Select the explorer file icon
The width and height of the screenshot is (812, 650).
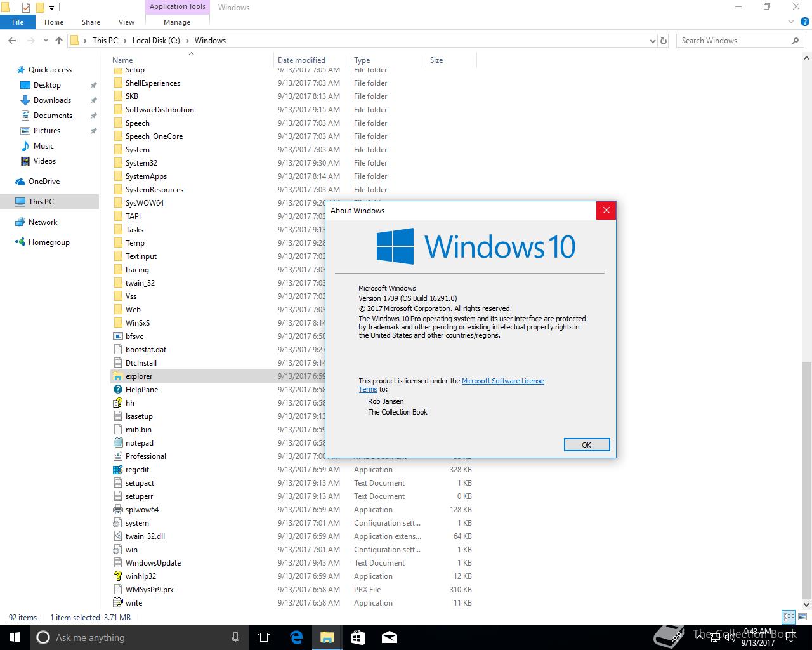(117, 376)
